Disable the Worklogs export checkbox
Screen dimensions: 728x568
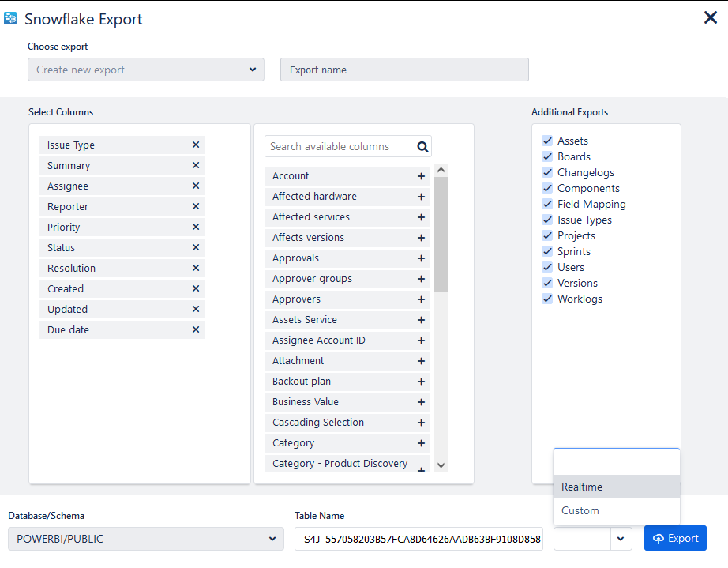tap(546, 299)
